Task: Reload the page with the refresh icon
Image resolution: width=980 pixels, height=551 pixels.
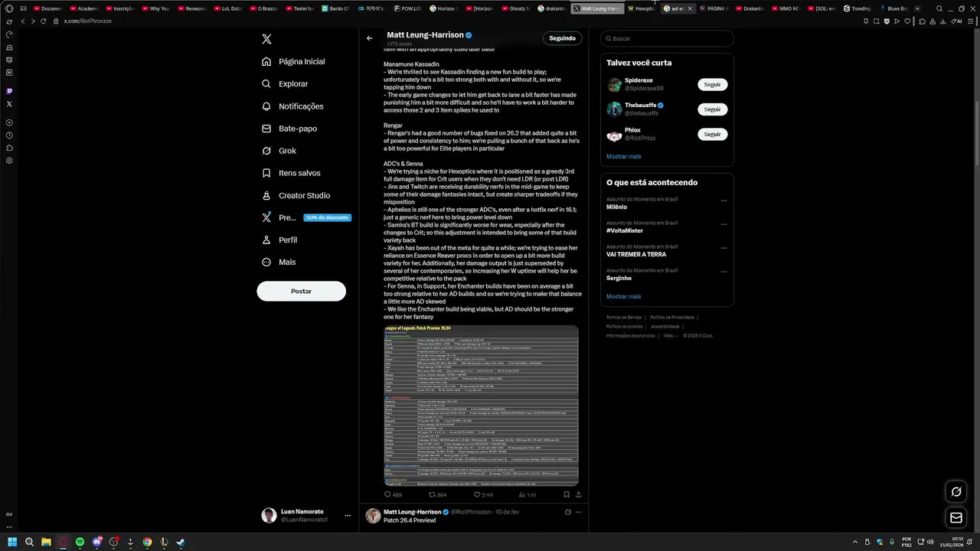Action: point(43,21)
